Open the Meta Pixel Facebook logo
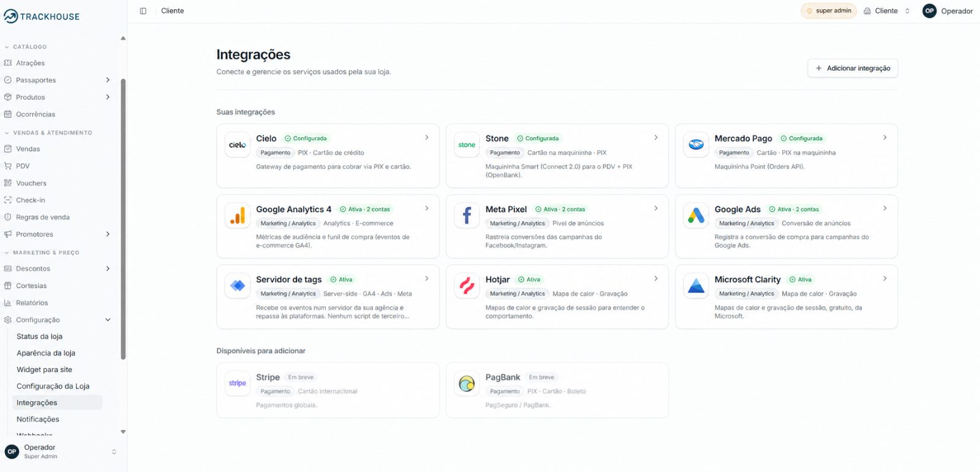 point(467,216)
